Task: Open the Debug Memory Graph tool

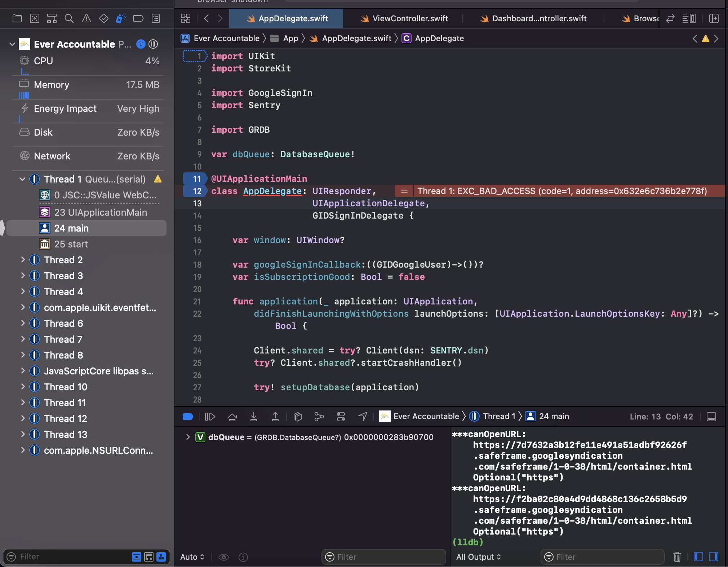Action: (319, 417)
